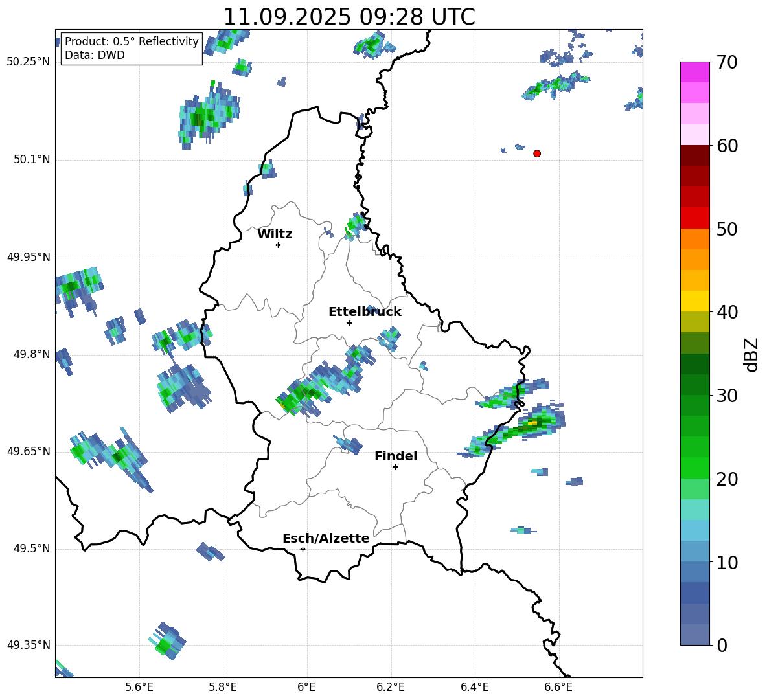Pick the dark maroon swatch below 60
The height and width of the screenshot is (700, 767).
[x=695, y=155]
